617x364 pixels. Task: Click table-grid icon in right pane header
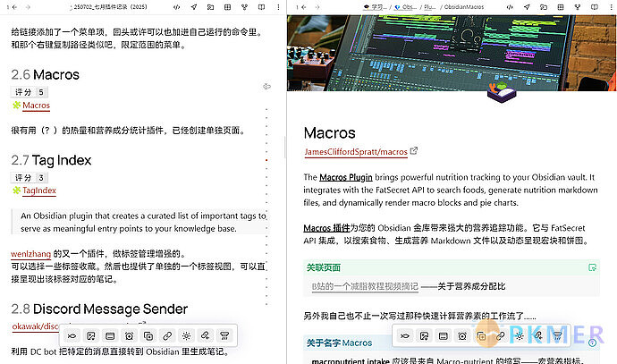[561, 7]
